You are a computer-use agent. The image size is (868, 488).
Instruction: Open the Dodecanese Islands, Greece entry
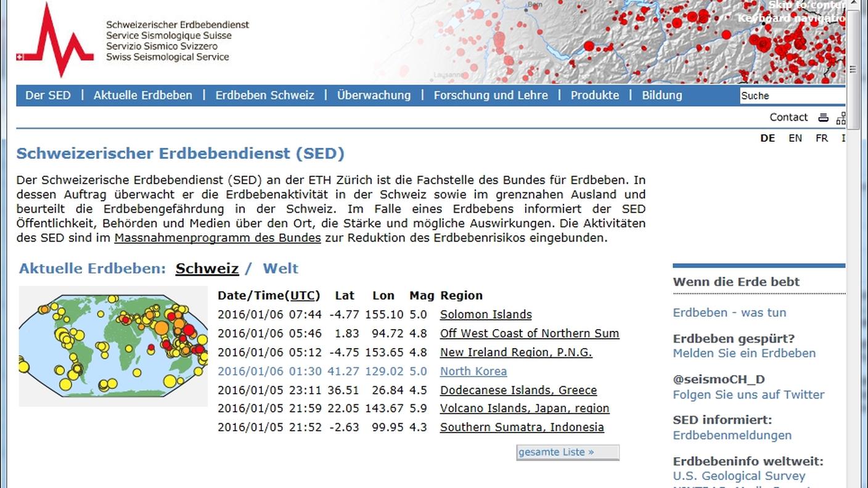tap(518, 391)
